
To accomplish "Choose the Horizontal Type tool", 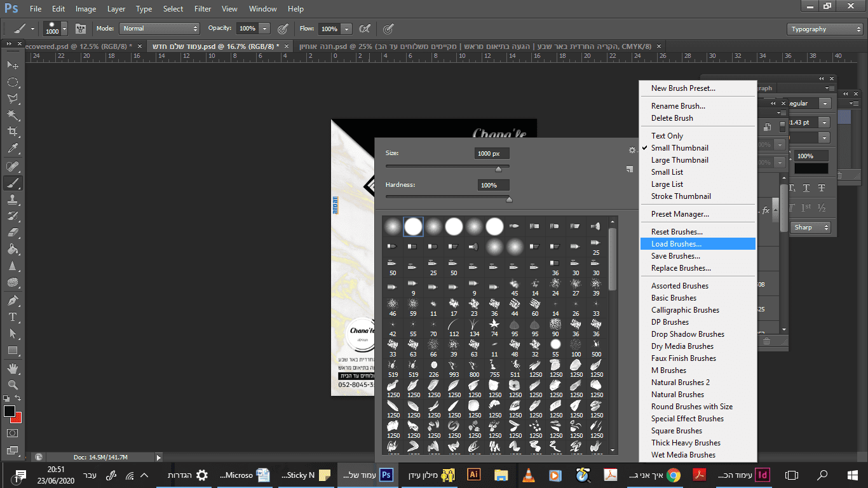I will click(x=13, y=317).
